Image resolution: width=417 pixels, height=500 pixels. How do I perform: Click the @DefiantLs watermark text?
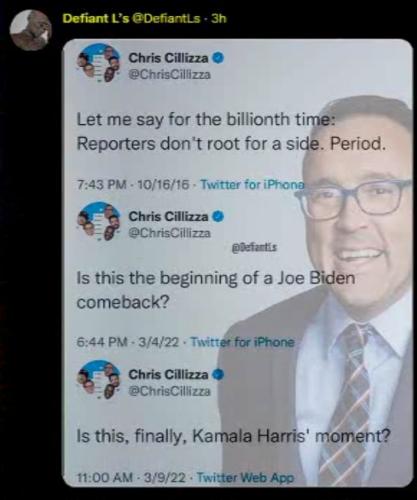(x=254, y=247)
